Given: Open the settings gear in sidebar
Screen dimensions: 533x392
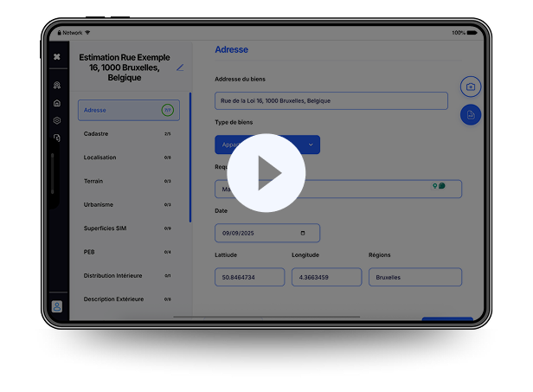Looking at the screenshot, I should [x=57, y=120].
